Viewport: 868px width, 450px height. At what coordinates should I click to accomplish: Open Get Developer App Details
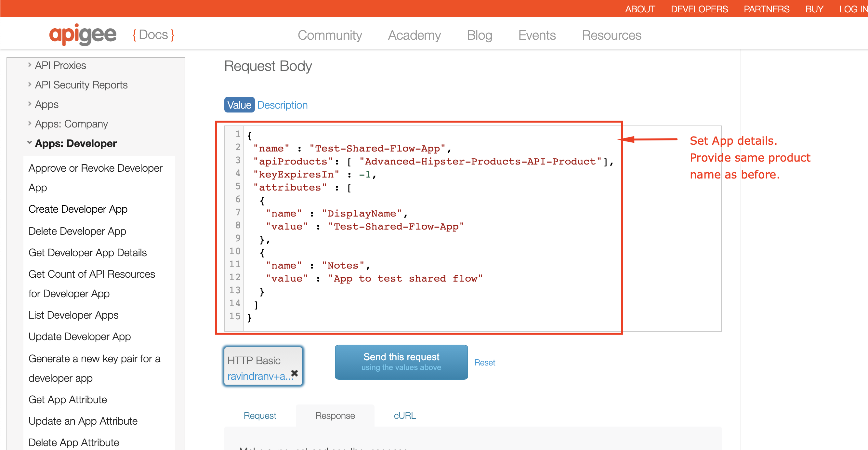point(87,252)
